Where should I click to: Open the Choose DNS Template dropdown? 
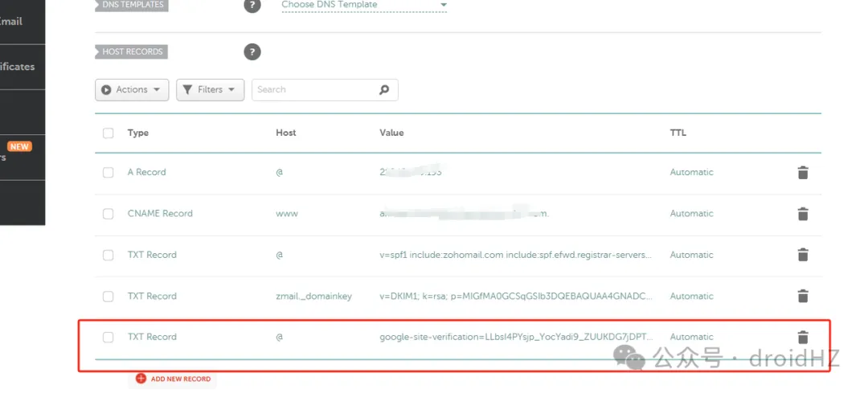pyautogui.click(x=363, y=6)
